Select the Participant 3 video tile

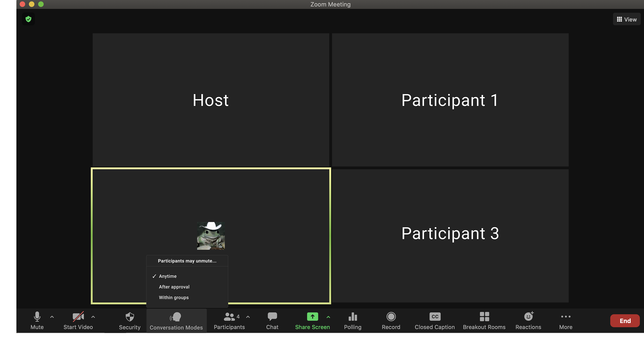[450, 236]
